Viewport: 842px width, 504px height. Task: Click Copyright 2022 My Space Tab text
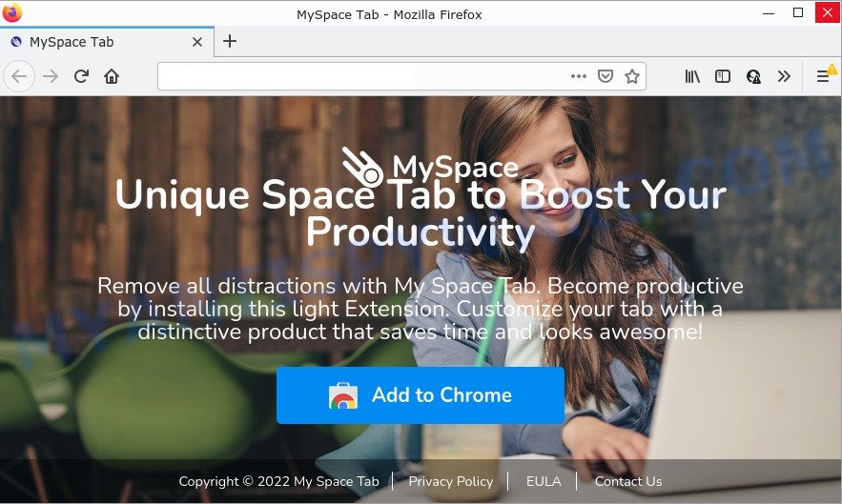[278, 481]
